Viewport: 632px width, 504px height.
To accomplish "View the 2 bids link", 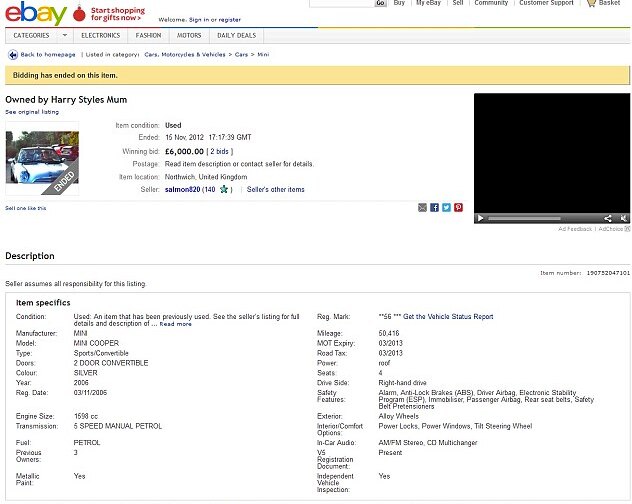I will pos(220,152).
